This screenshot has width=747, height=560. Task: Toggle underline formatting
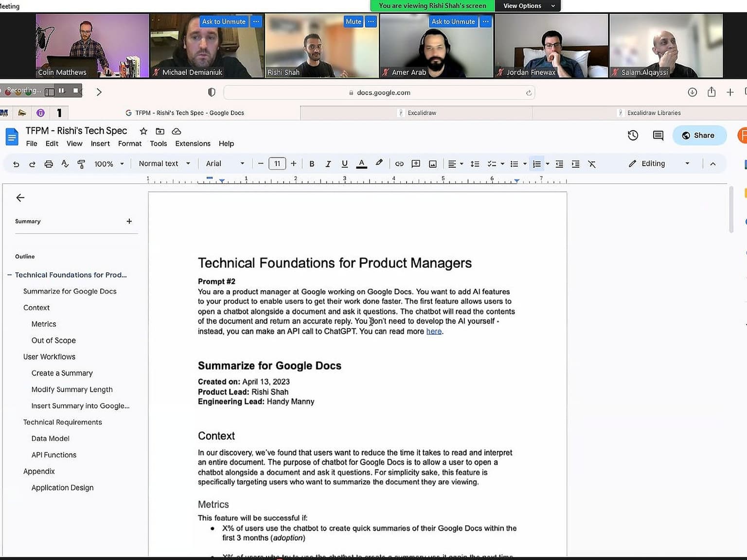click(345, 164)
